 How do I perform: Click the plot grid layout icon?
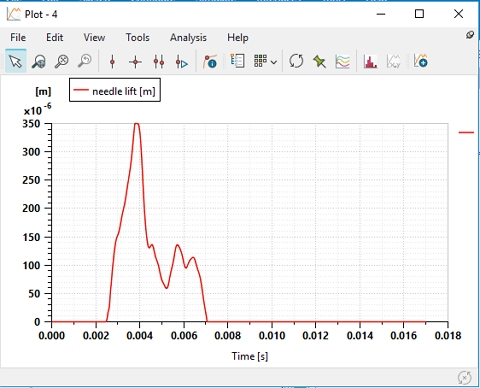tap(260, 61)
